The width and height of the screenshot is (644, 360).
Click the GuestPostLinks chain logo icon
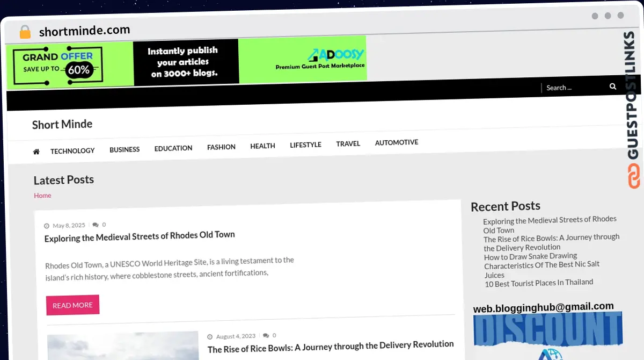coord(634,176)
